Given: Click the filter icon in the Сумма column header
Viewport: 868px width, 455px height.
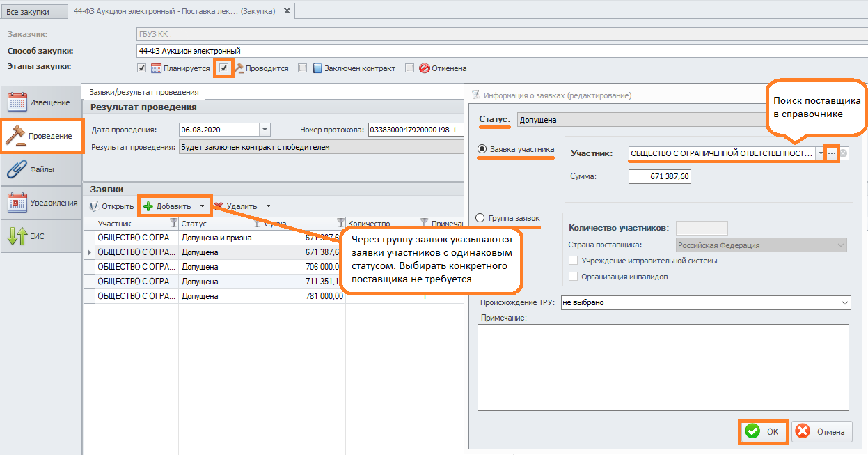Looking at the screenshot, I should click(340, 224).
